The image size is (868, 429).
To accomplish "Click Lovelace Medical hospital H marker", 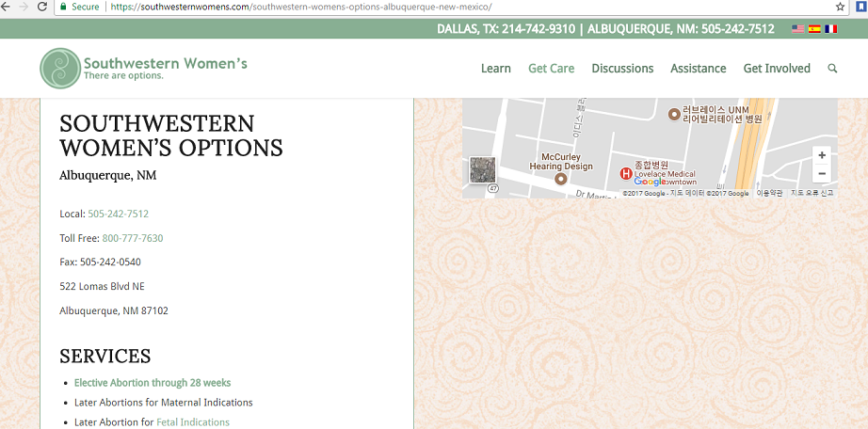I will click(626, 174).
